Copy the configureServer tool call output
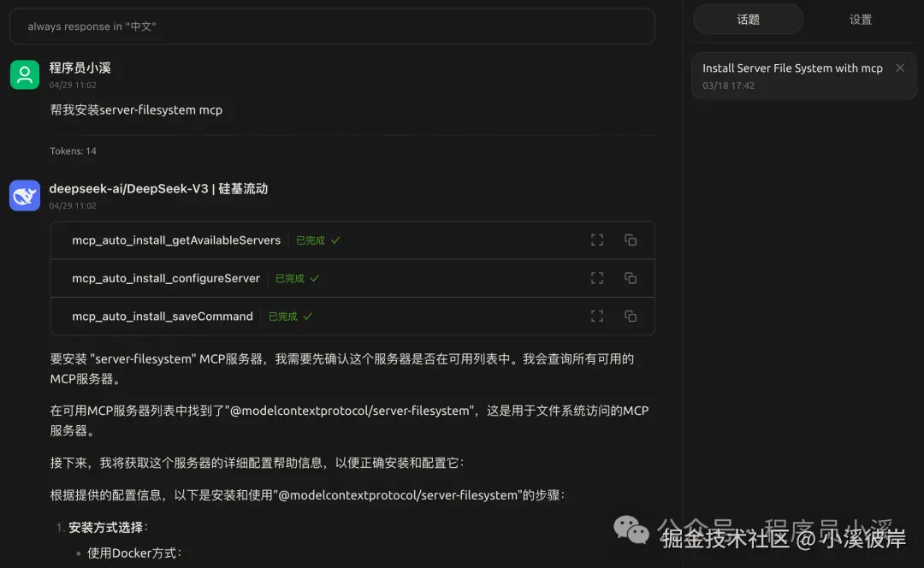Screen dimensions: 924x568 [631, 278]
